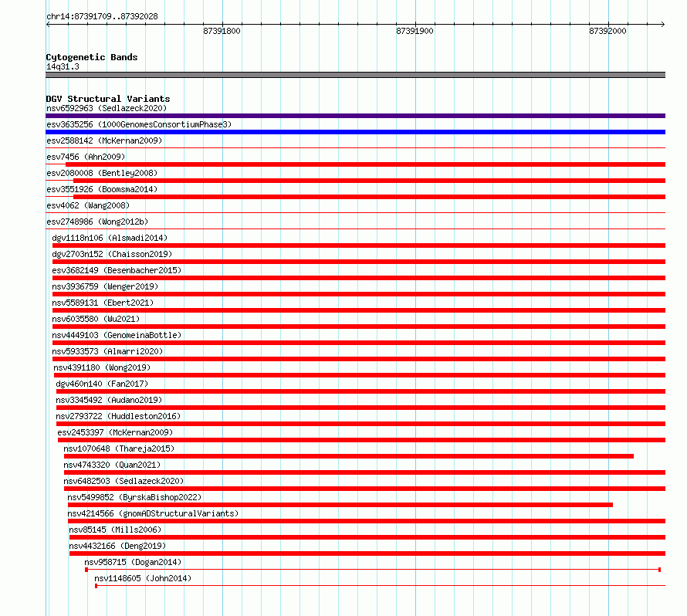The image size is (687, 616).
Task: Open variant esv7456 (Ahn2009)
Action: coord(86,157)
